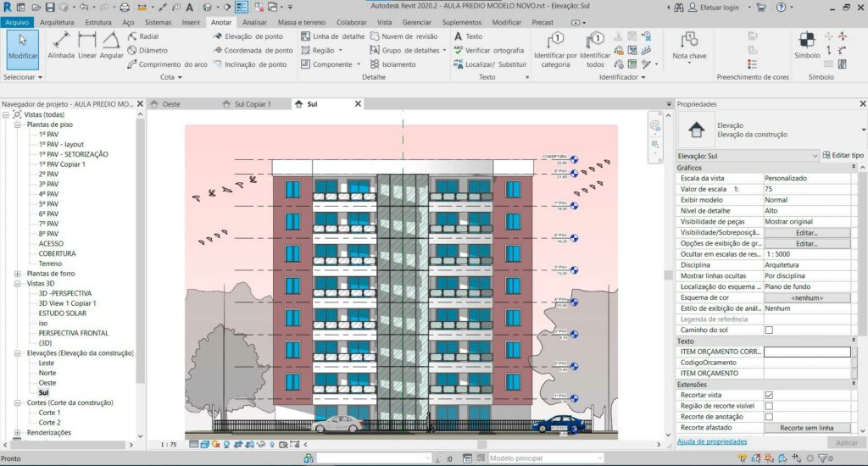Pick the Diâmetro dimension tool

tap(147, 50)
